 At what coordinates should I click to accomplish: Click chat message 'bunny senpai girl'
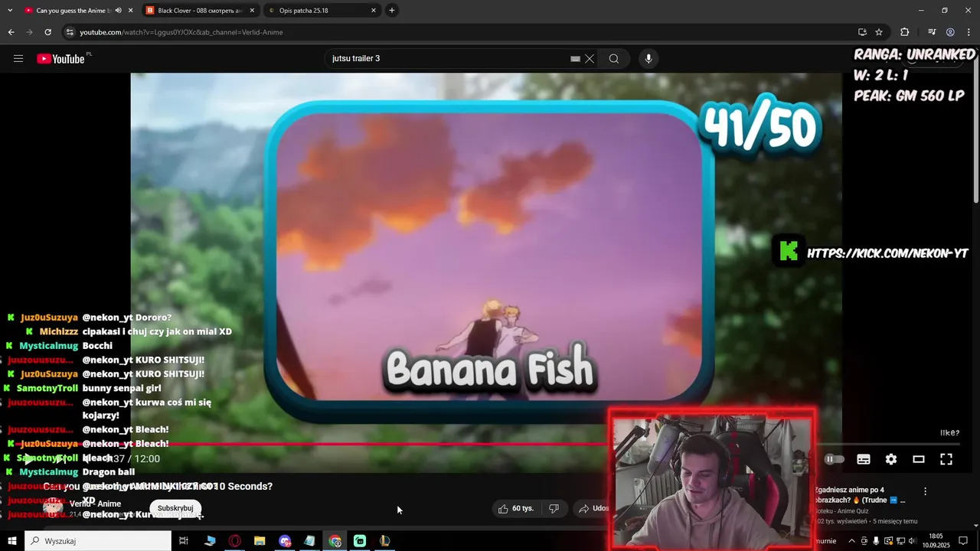(122, 388)
